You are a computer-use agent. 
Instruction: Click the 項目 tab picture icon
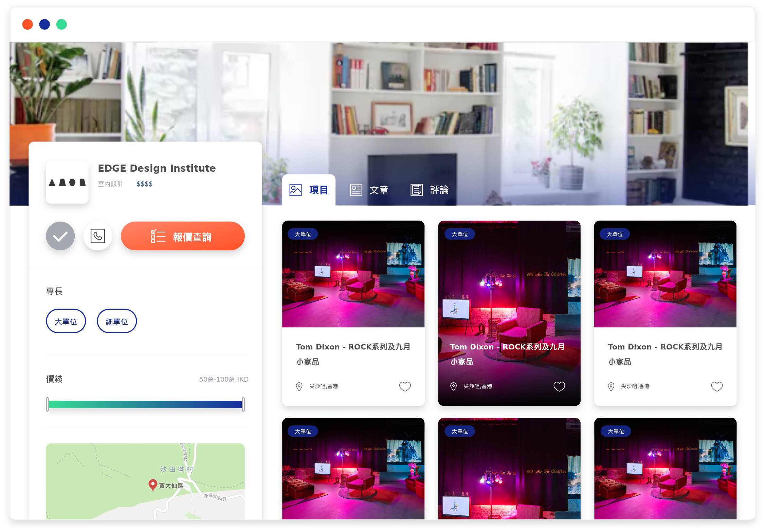295,190
